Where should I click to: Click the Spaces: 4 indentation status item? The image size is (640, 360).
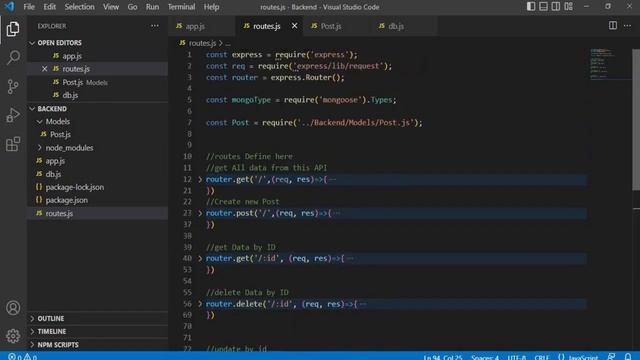point(485,357)
